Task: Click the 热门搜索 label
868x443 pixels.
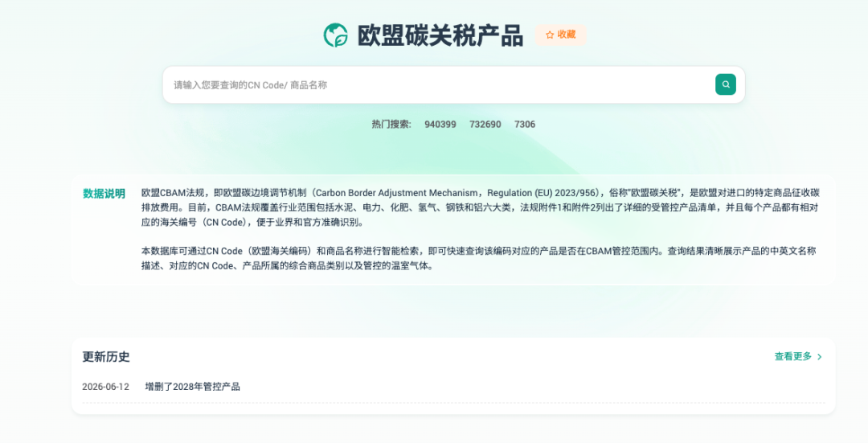Action: [x=391, y=125]
